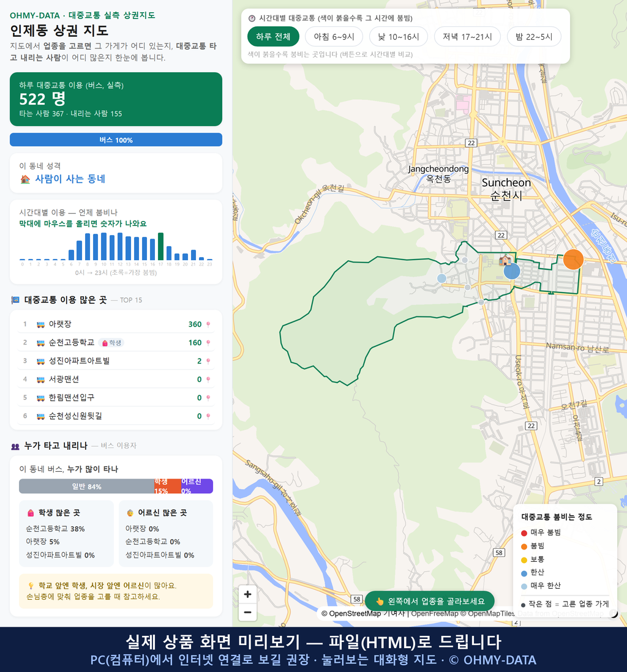Click the 왼쪽에서 업종을 골라보세요 button
The width and height of the screenshot is (627, 672).
[429, 601]
